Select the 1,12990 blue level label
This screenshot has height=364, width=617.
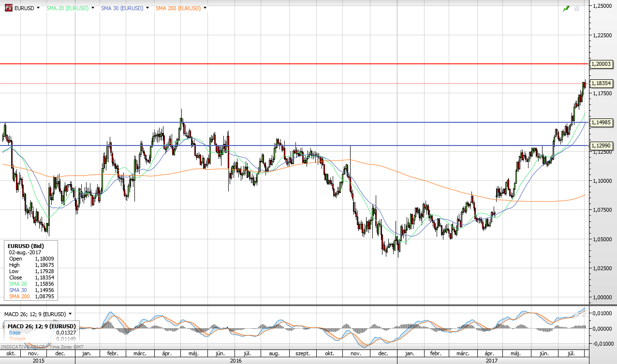click(x=602, y=146)
